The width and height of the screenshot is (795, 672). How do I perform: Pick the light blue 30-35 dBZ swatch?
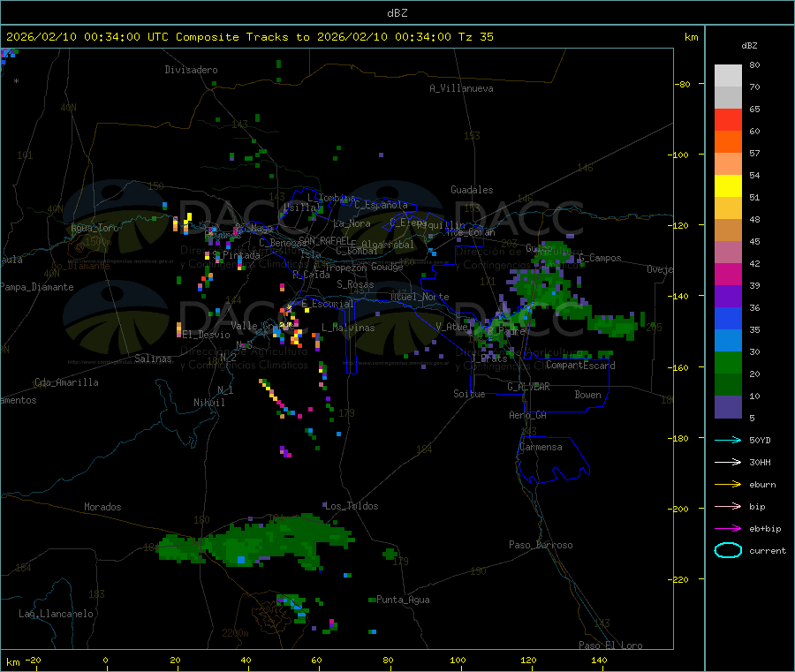coord(728,341)
